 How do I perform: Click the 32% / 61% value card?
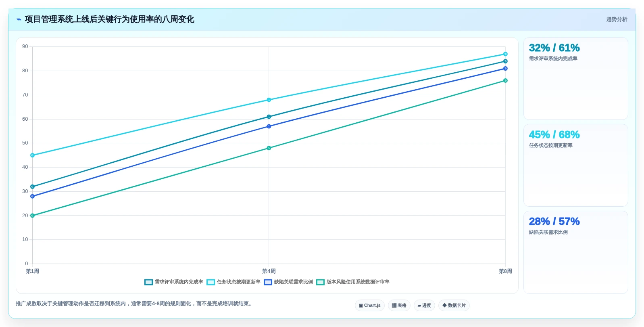click(576, 79)
